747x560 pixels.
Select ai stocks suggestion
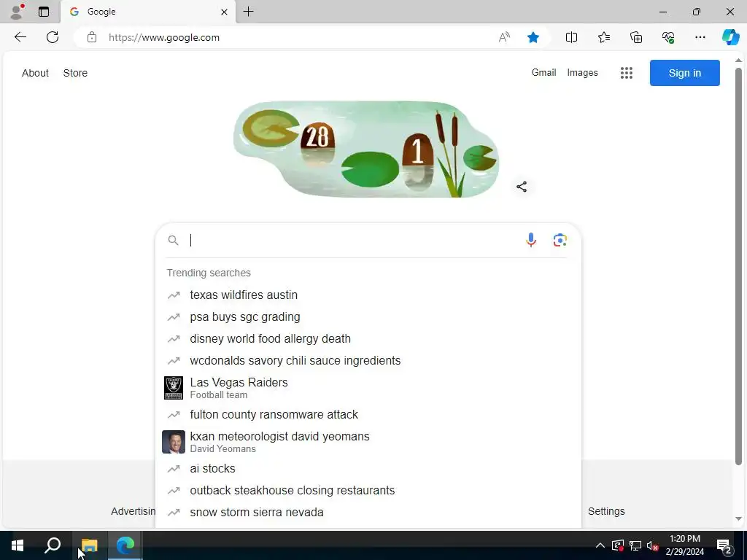(x=368, y=469)
